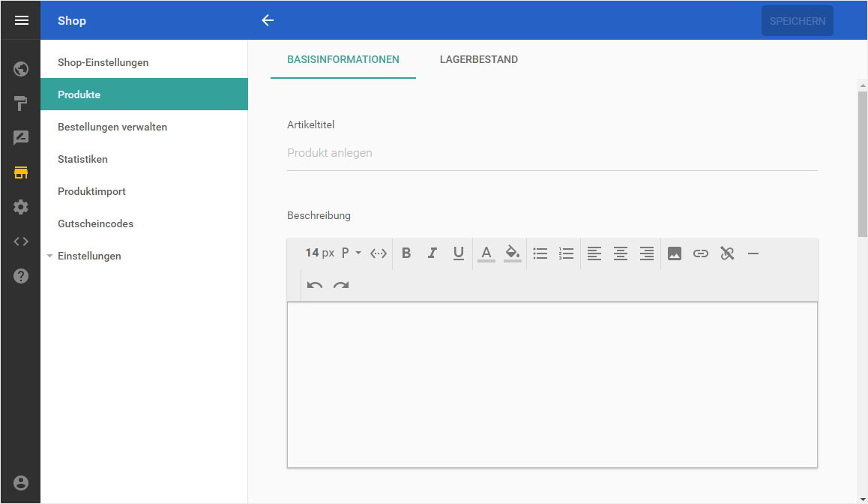Go back with the arrow icon
Viewport: 868px width, 504px height.
pyautogui.click(x=268, y=20)
